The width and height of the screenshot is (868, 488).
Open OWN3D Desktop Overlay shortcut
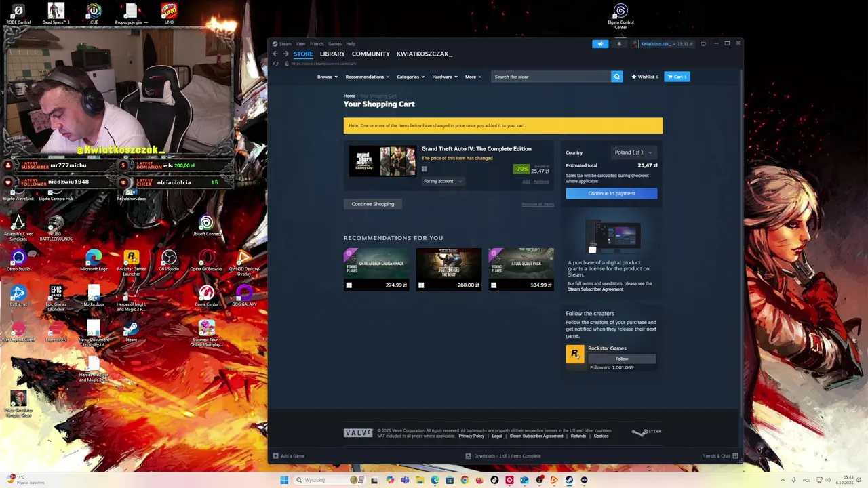coord(244,263)
